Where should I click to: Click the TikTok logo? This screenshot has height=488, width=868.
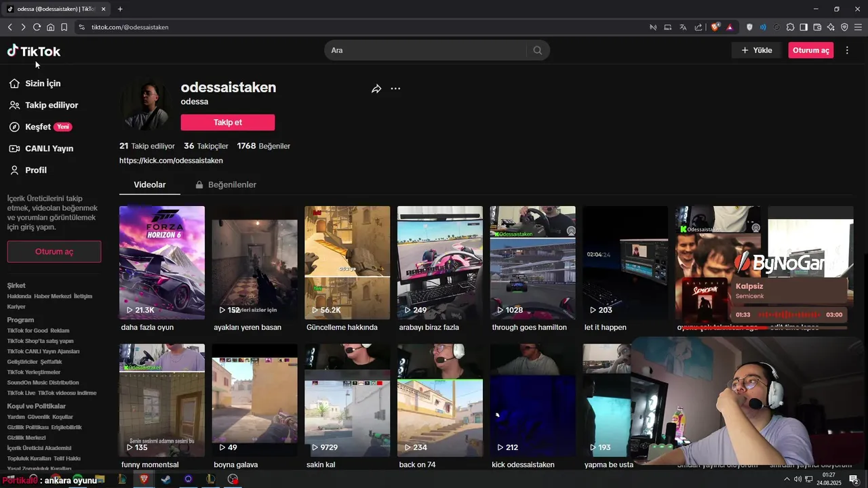point(34,51)
